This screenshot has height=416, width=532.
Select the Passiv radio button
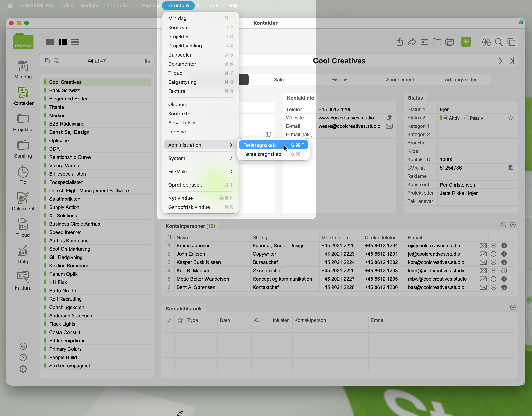pyautogui.click(x=466, y=118)
